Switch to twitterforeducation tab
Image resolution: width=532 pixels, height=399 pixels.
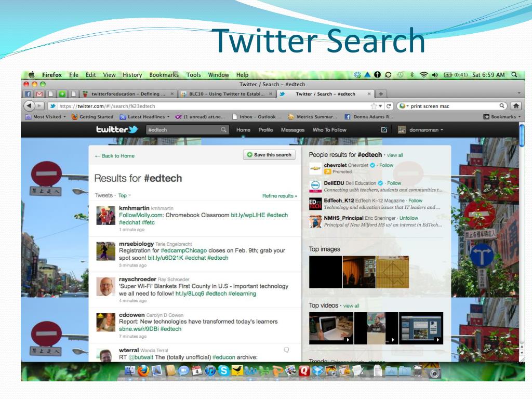129,94
